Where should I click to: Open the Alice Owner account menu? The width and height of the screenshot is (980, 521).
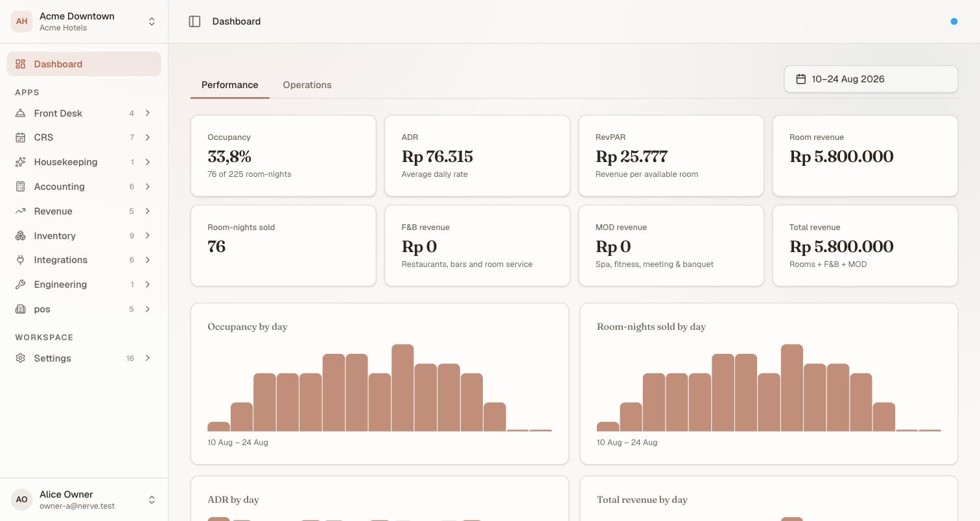[84, 500]
